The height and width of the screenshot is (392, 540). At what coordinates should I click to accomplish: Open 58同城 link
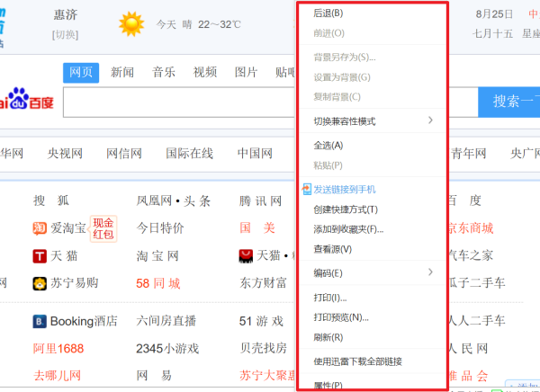coord(158,283)
